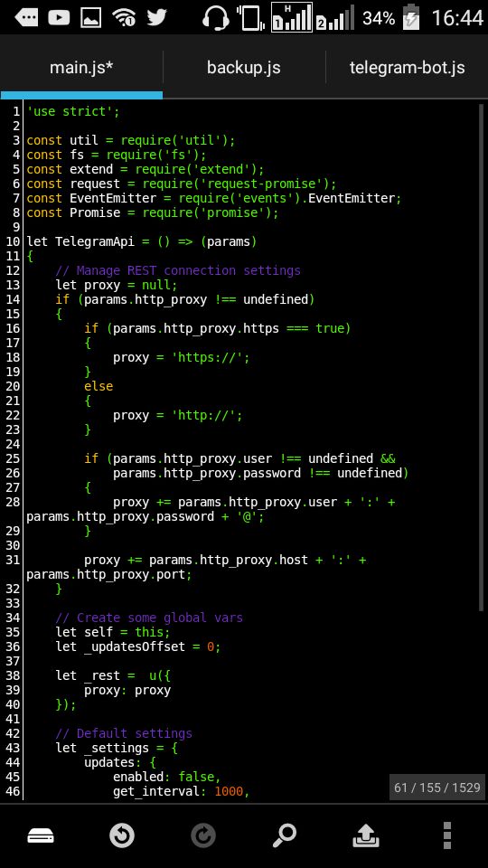Tap get_interval: 1000, on line 46

182,791
